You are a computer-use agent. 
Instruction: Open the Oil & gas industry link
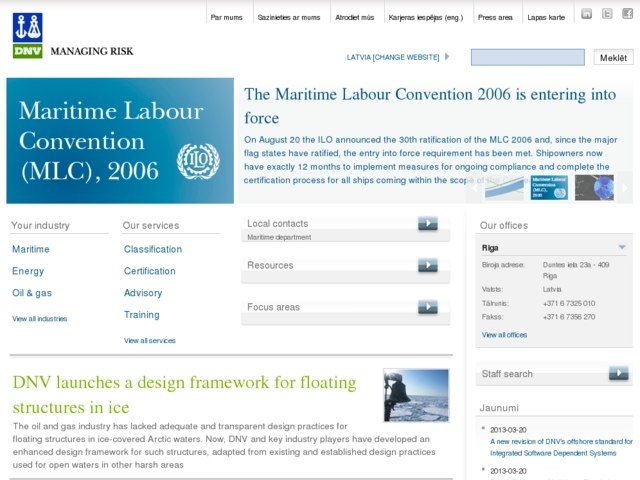click(x=32, y=293)
